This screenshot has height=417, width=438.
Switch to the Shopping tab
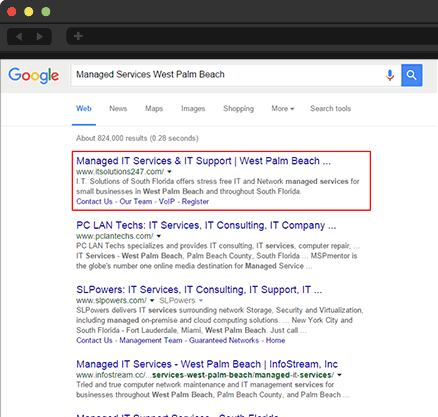(x=238, y=109)
